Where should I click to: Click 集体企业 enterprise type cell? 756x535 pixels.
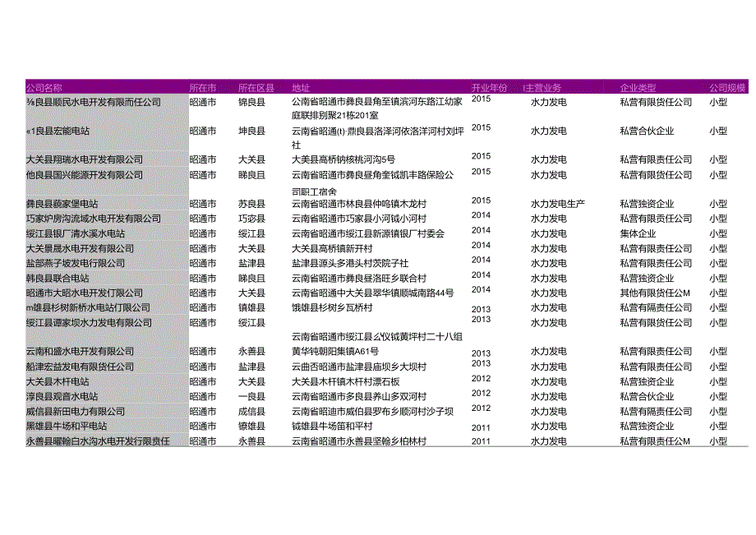(638, 233)
